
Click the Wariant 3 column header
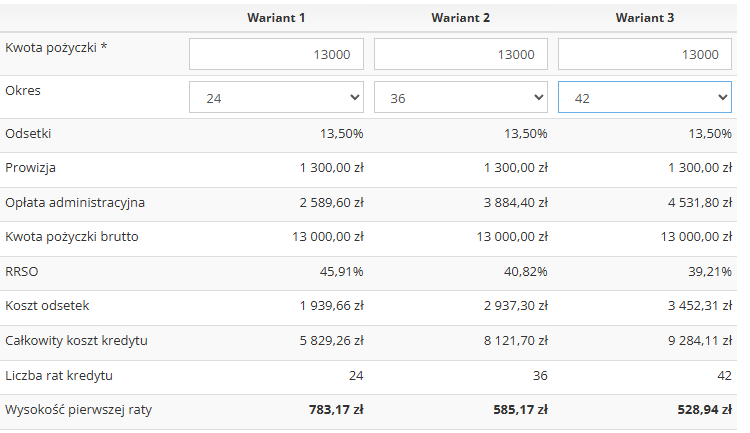645,18
